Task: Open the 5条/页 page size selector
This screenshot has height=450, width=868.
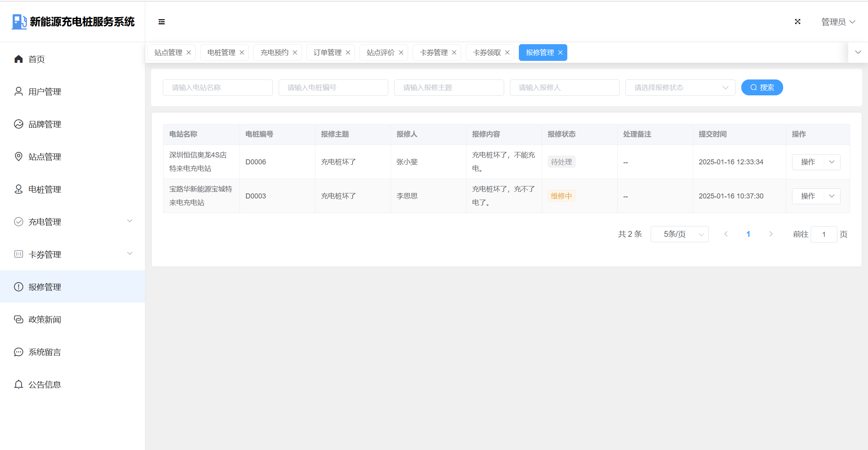Action: tap(679, 234)
